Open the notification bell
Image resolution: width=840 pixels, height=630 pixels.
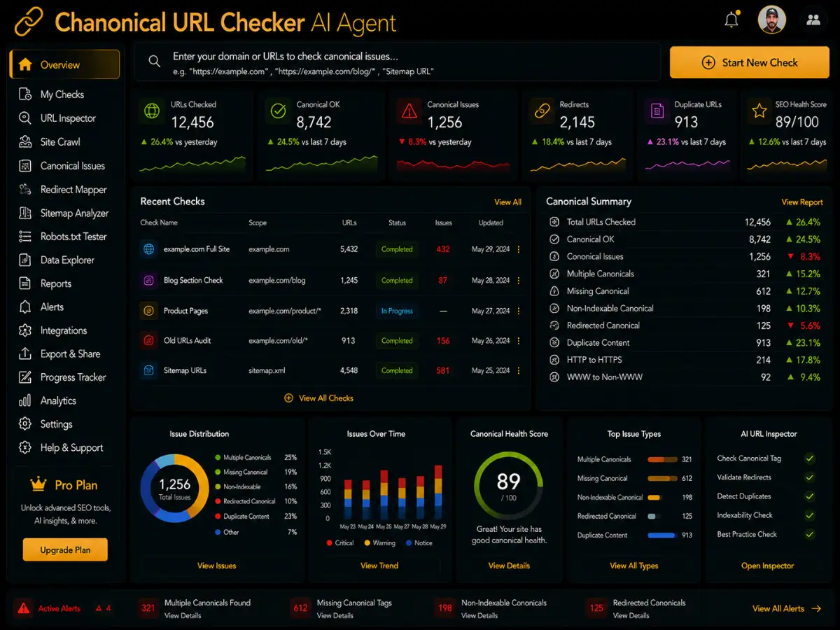click(731, 20)
